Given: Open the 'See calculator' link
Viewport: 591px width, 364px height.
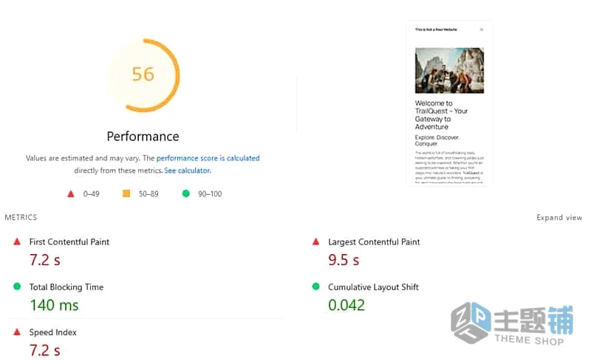Looking at the screenshot, I should (x=188, y=171).
